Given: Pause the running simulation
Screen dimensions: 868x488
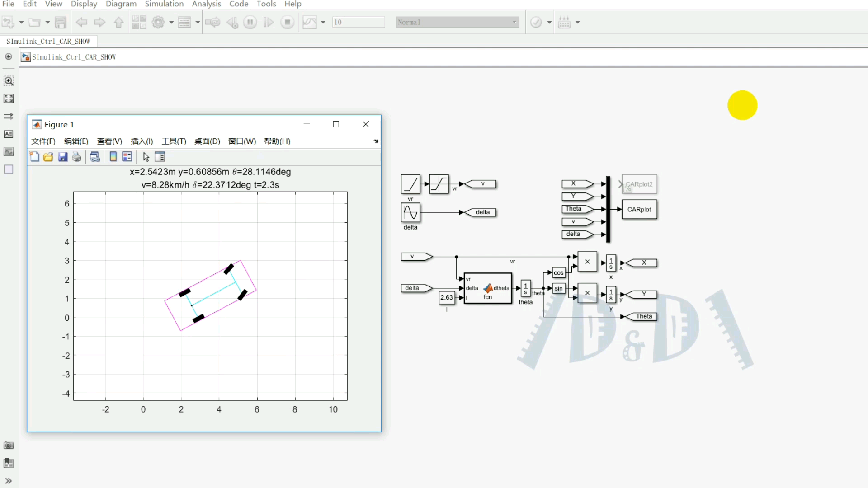Looking at the screenshot, I should coord(250,22).
